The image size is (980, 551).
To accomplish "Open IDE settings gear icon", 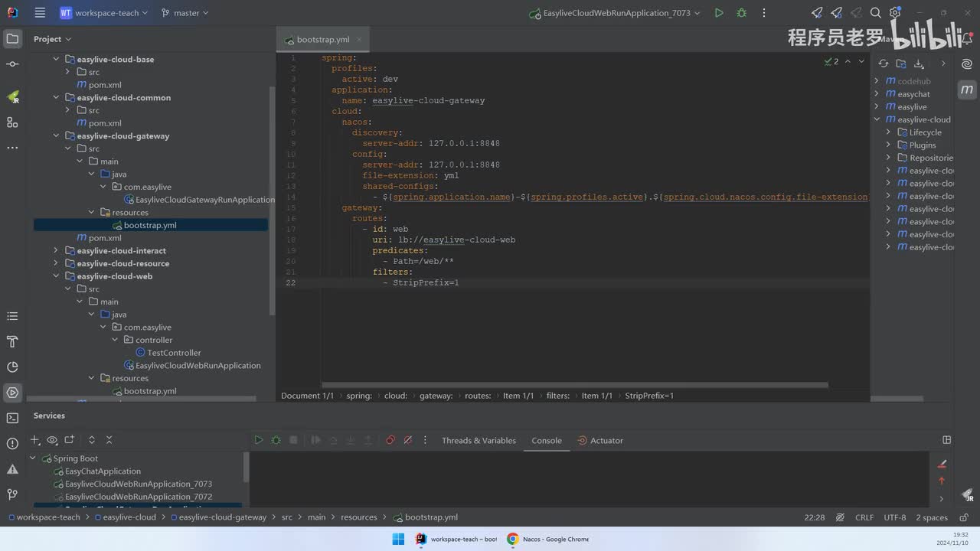I will 894,13.
